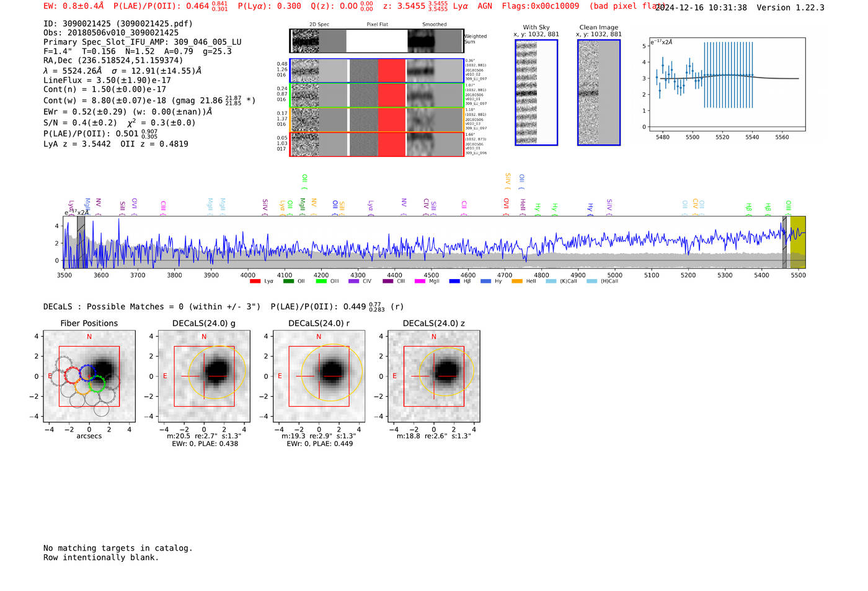Open the DECaLS r-band image

click(x=319, y=376)
